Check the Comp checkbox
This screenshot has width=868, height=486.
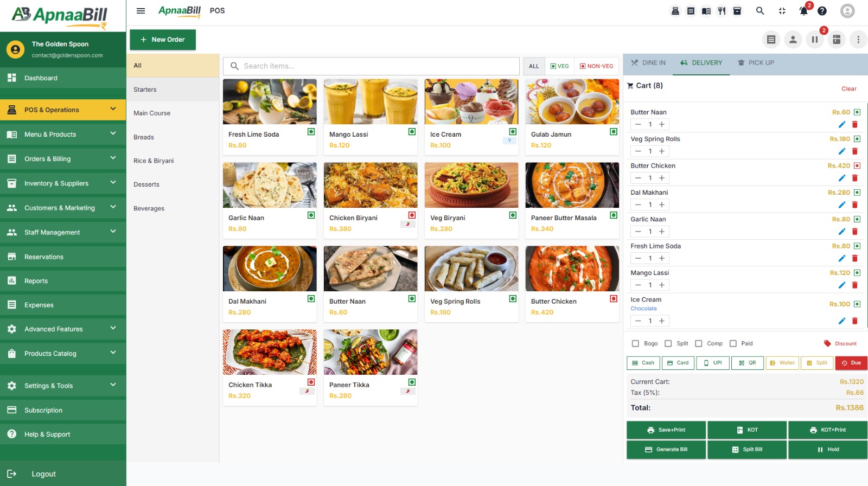point(699,343)
